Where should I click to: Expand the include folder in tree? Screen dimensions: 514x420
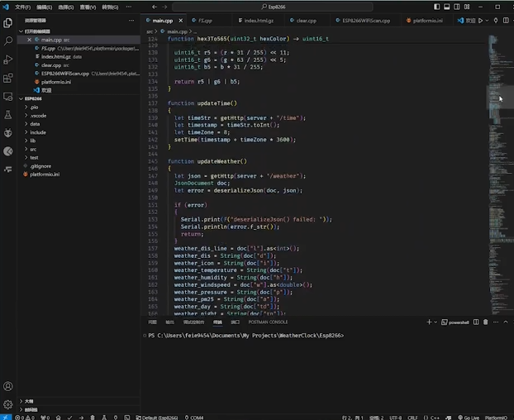38,132
